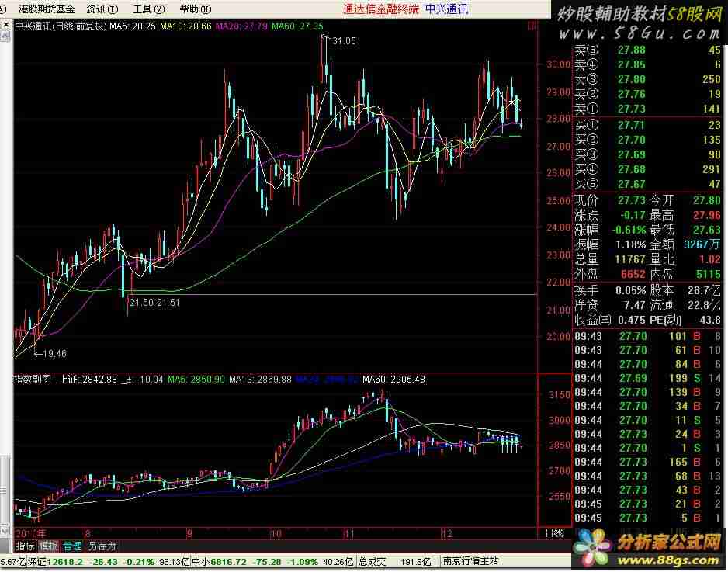This screenshot has height=572, width=728.
Task: Click the 3150 label on the index axis
Action: click(559, 395)
